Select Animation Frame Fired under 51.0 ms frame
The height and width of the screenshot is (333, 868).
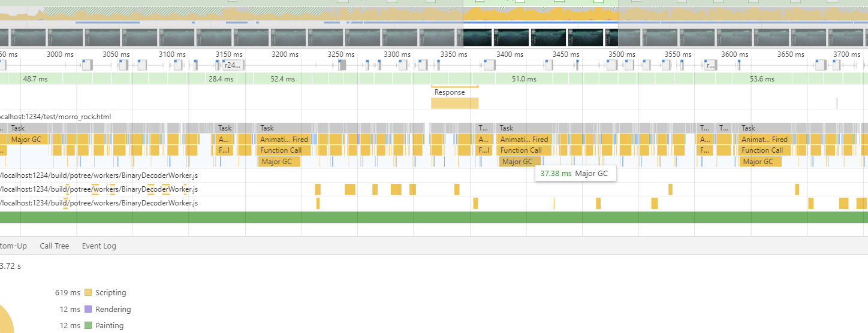(x=524, y=139)
